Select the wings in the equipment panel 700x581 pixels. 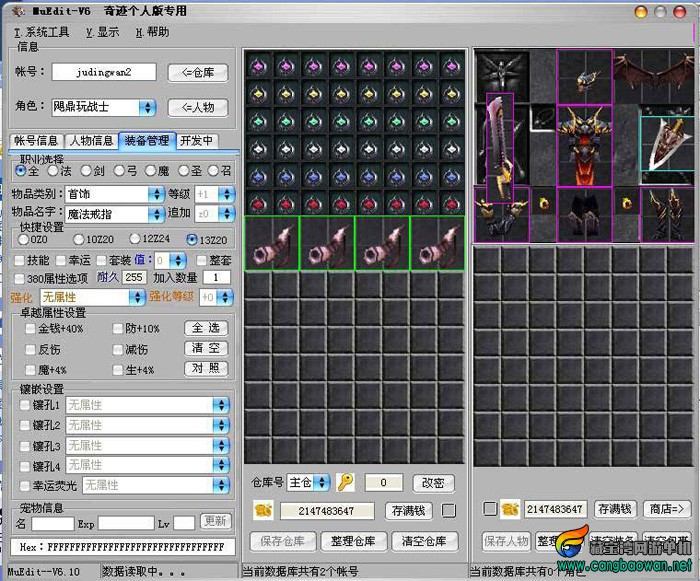(x=654, y=76)
